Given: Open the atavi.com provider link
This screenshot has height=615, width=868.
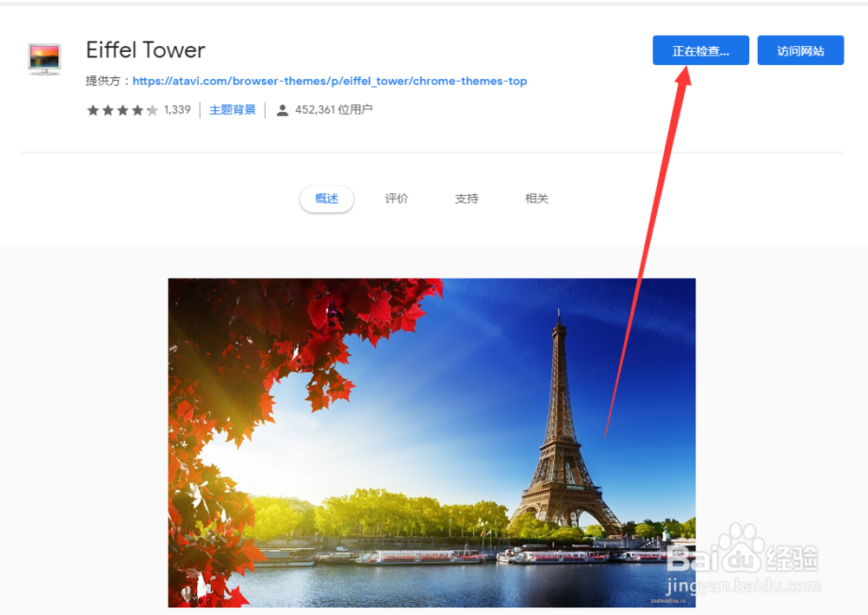Looking at the screenshot, I should (x=329, y=82).
